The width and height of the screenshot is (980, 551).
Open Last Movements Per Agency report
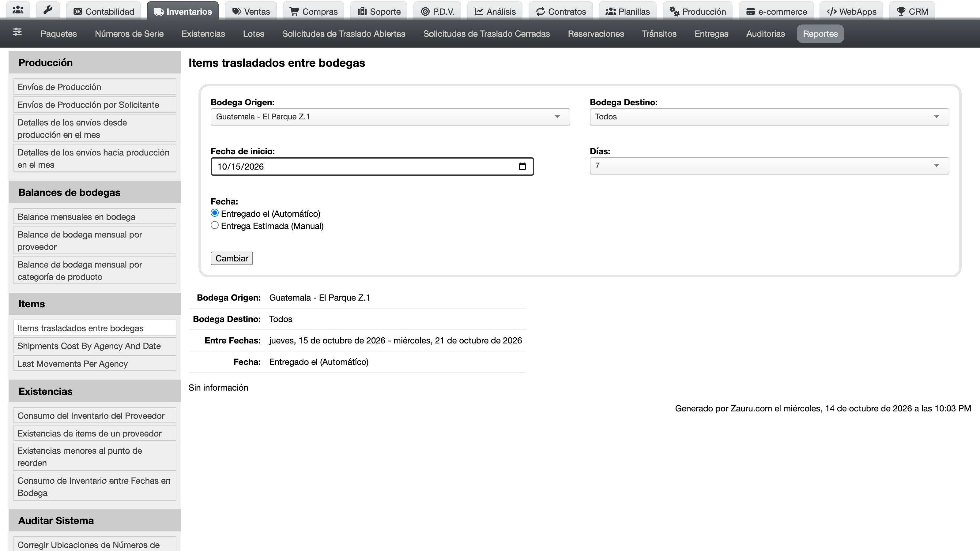tap(95, 364)
